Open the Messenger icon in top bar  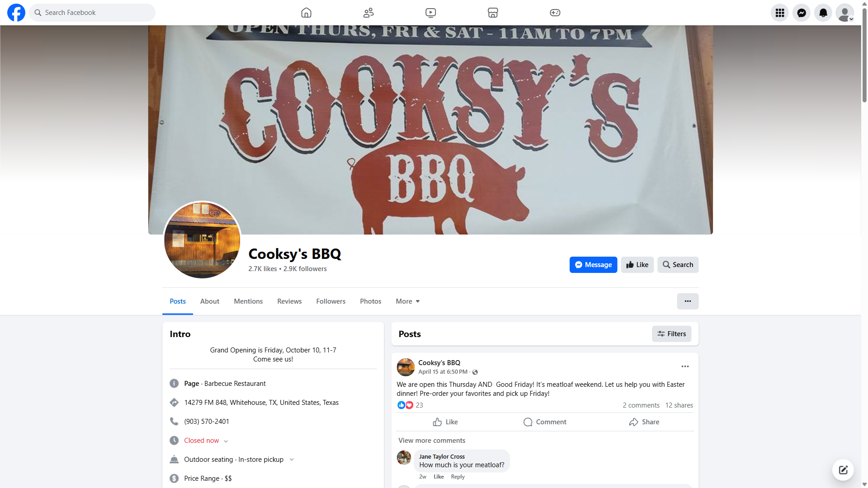click(x=802, y=13)
